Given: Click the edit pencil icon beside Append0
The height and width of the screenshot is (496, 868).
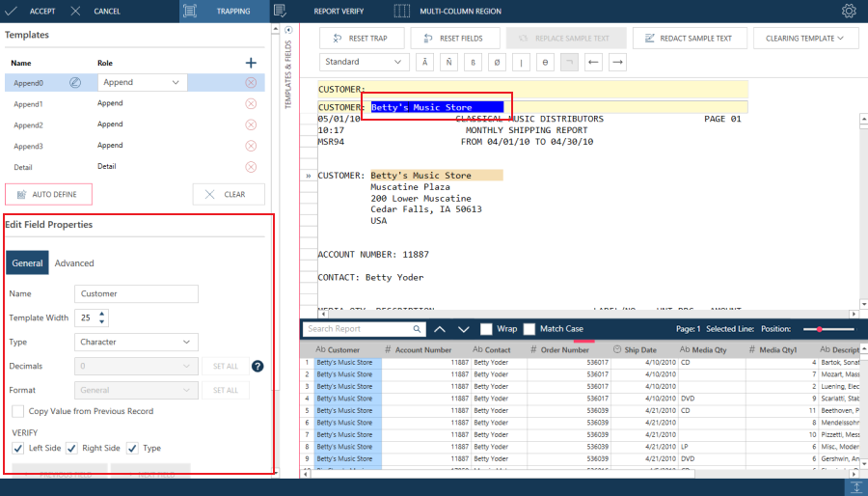Looking at the screenshot, I should pos(75,83).
